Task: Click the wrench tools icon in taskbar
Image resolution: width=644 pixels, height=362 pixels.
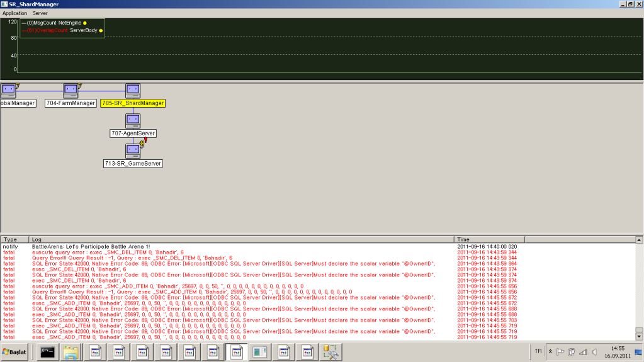Action: [330, 351]
